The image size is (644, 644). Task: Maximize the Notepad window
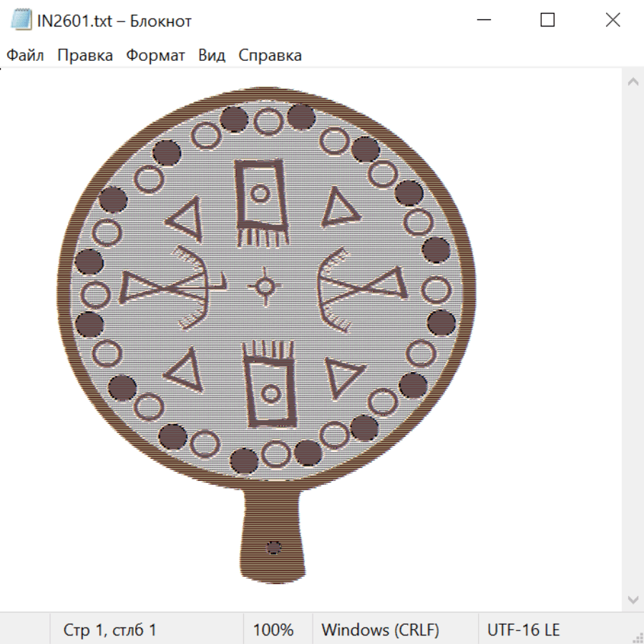pyautogui.click(x=547, y=20)
